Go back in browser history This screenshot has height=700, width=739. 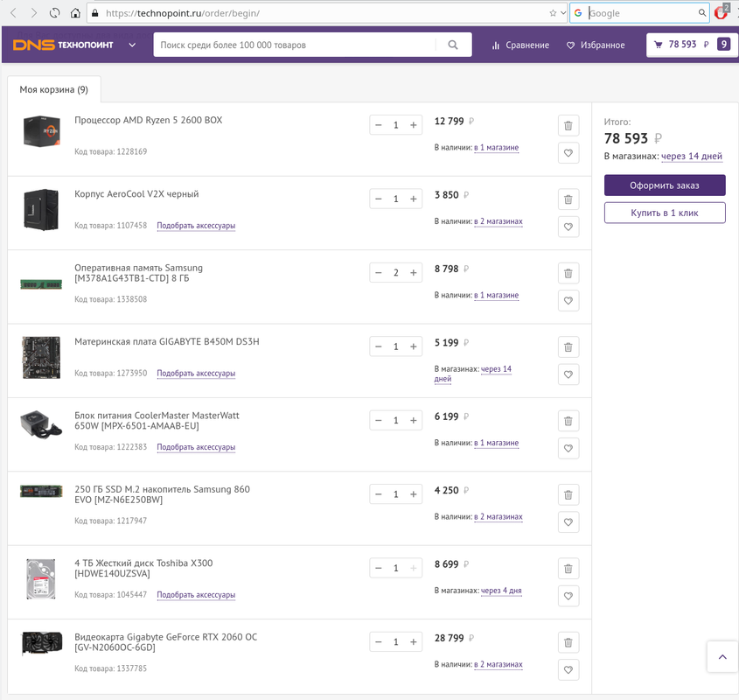click(x=13, y=13)
